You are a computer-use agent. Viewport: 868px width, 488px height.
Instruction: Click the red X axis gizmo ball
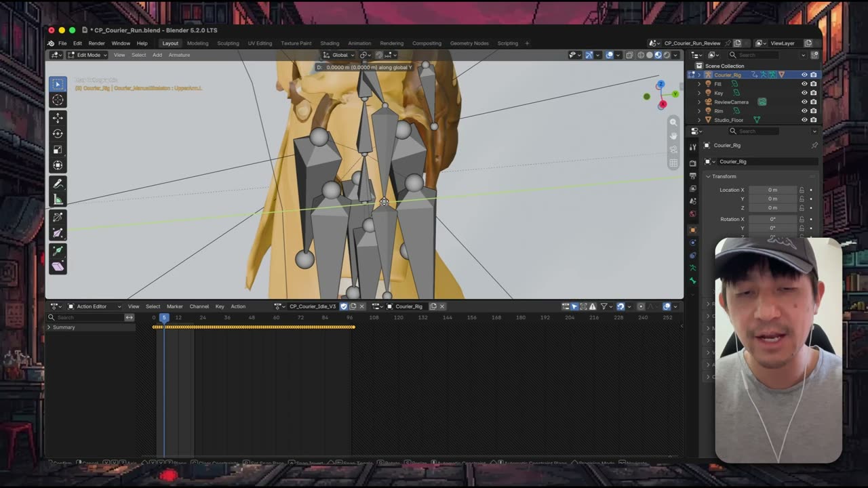[x=663, y=104]
